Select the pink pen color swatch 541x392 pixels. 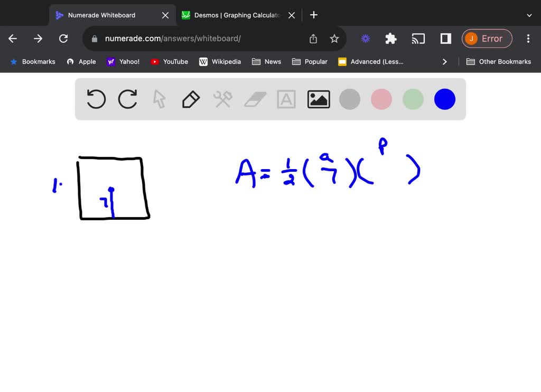pos(381,99)
